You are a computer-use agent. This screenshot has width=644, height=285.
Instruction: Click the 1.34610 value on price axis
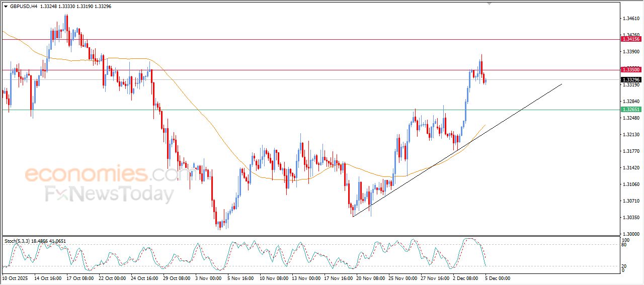pyautogui.click(x=630, y=19)
